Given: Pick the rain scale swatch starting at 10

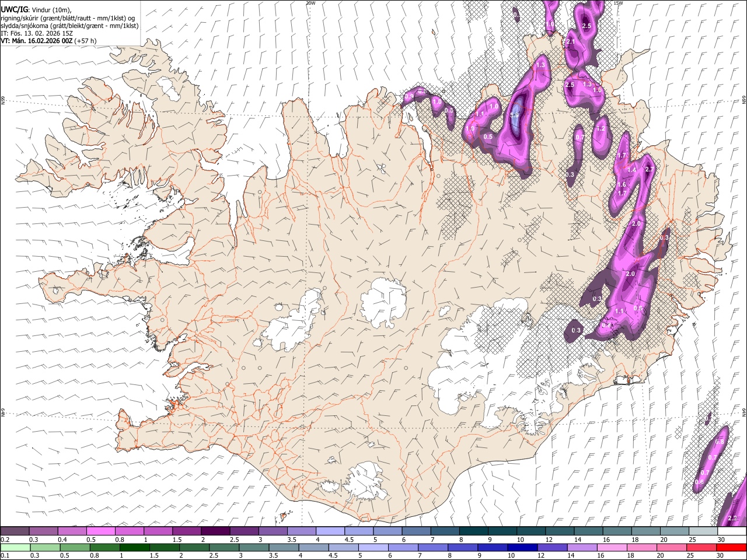Looking at the screenshot, I should (523, 547).
